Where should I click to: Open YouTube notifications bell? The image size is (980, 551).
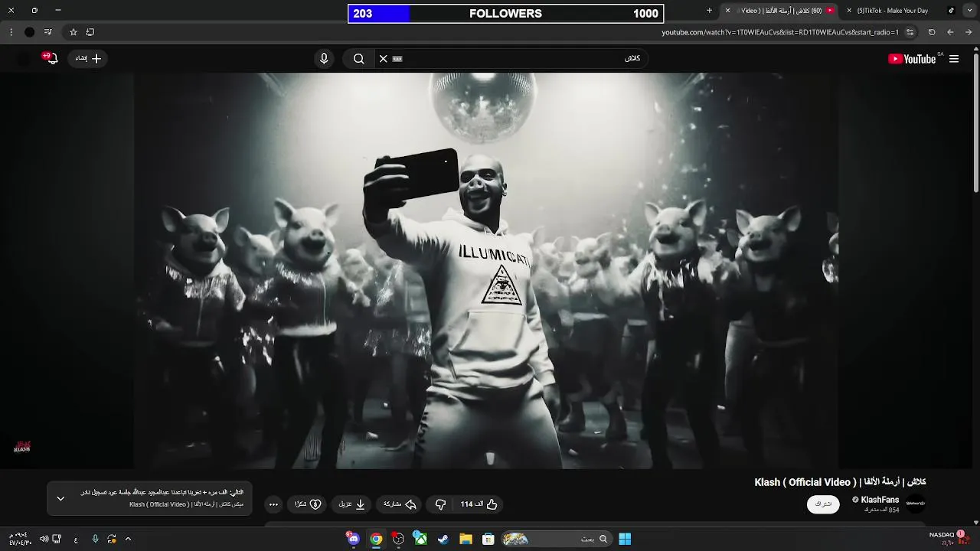pos(51,58)
